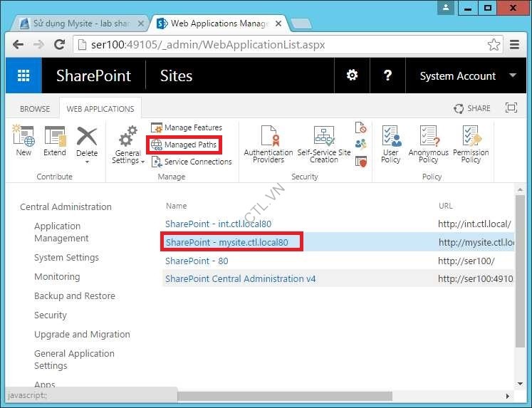Click Managed Paths in the ribbon
The width and height of the screenshot is (532, 408).
coord(184,145)
